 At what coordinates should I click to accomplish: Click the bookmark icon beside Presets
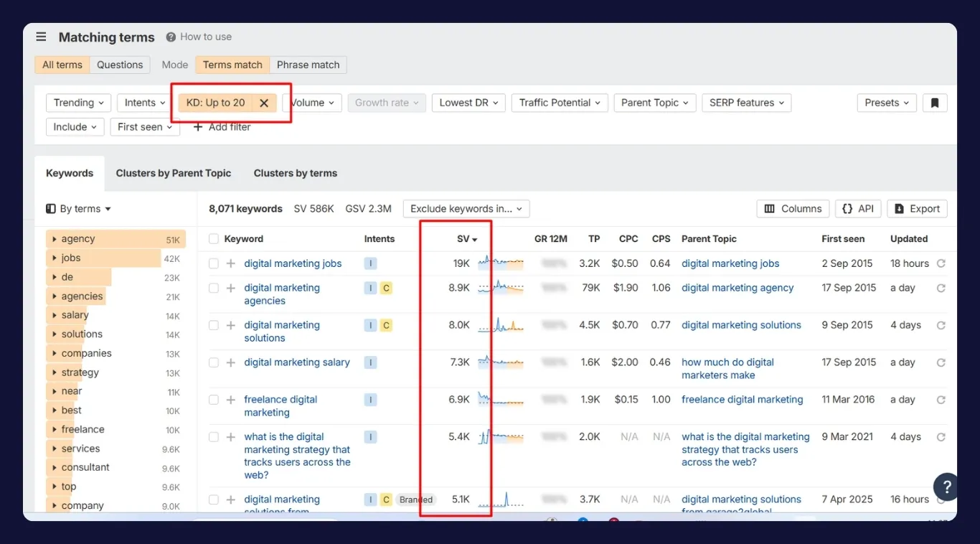coord(935,103)
